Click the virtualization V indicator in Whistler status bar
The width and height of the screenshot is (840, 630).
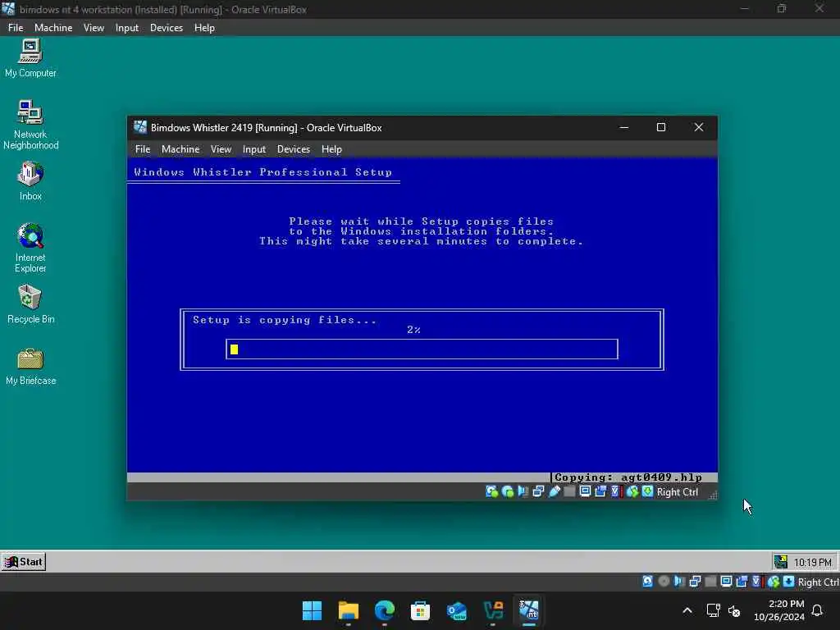tap(616, 492)
